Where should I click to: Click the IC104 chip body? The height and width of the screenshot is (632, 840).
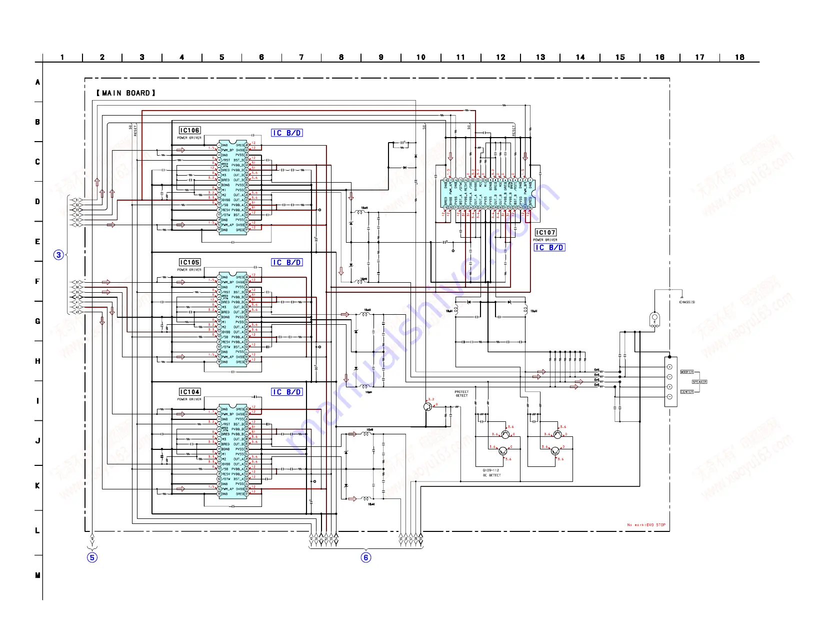232,452
